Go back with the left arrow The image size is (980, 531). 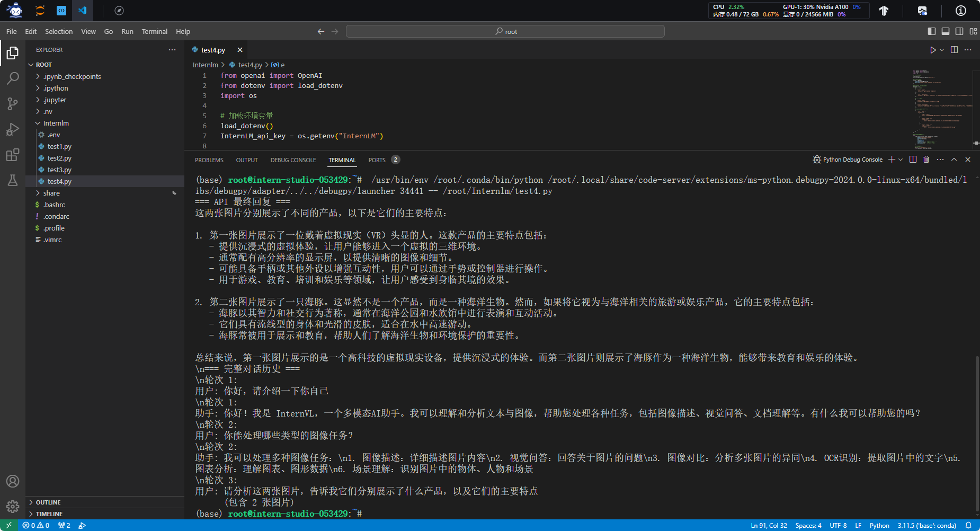(x=320, y=31)
